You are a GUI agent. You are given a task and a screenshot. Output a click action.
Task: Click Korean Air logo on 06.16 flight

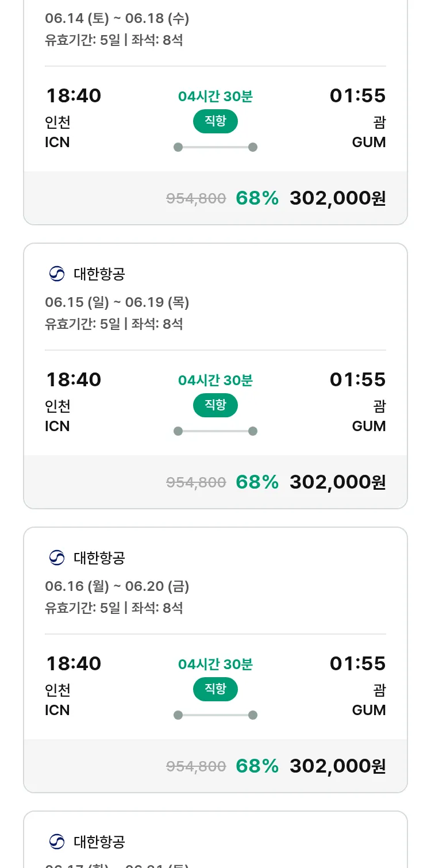[57, 558]
